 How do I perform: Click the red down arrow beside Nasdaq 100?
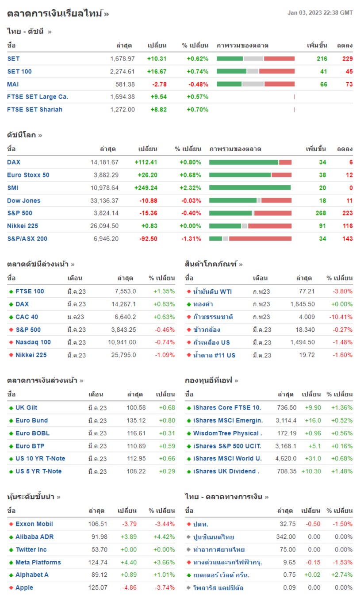pos(11,342)
